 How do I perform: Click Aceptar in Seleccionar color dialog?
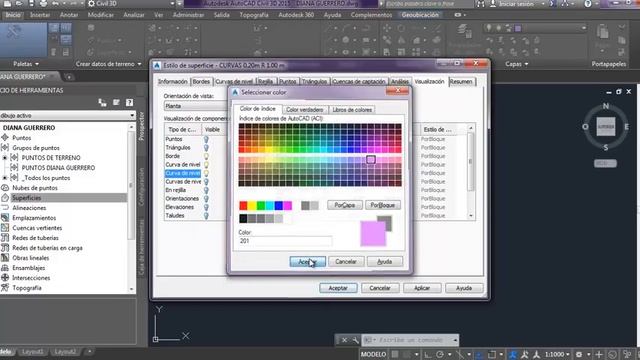point(307,262)
